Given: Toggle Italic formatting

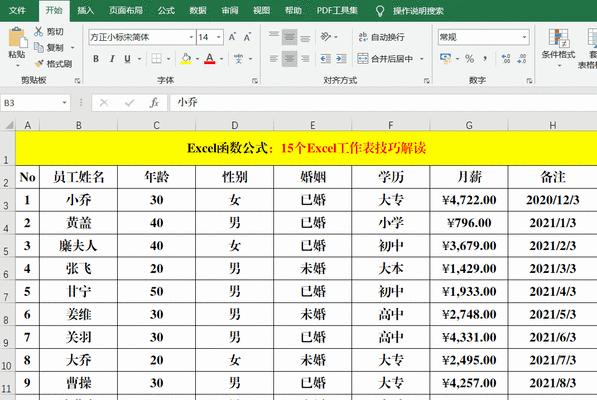Looking at the screenshot, I should pyautogui.click(x=112, y=59).
